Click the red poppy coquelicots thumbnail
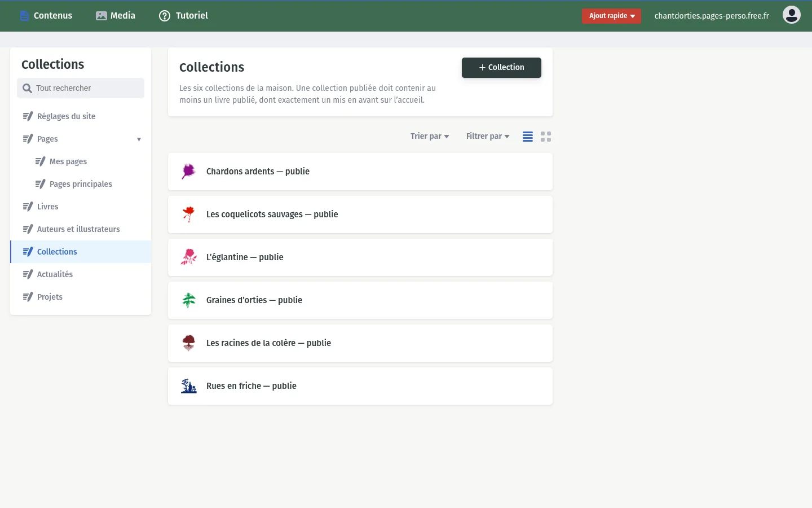Viewport: 812px width, 508px height. tap(188, 214)
